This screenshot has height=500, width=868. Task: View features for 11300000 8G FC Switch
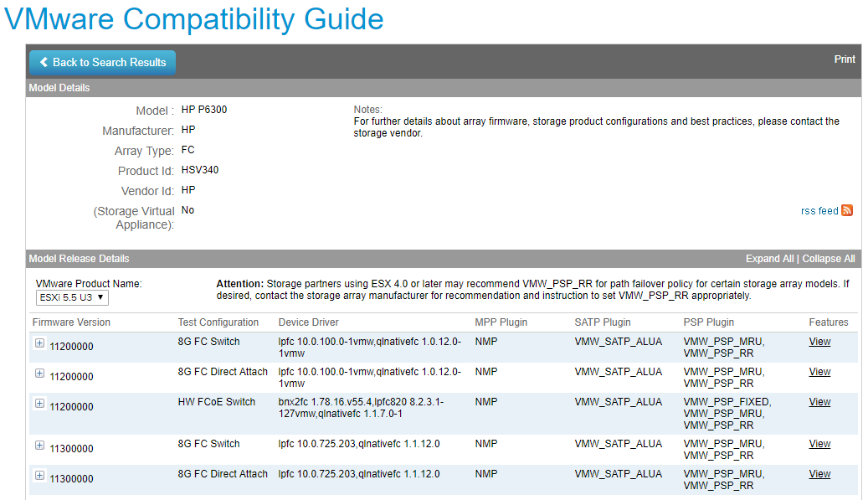(819, 444)
